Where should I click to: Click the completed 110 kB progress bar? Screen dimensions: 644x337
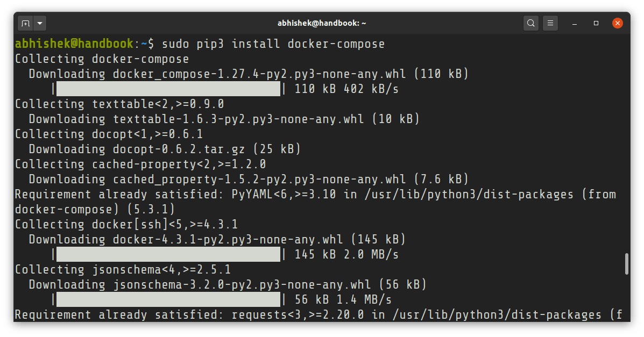coord(167,89)
